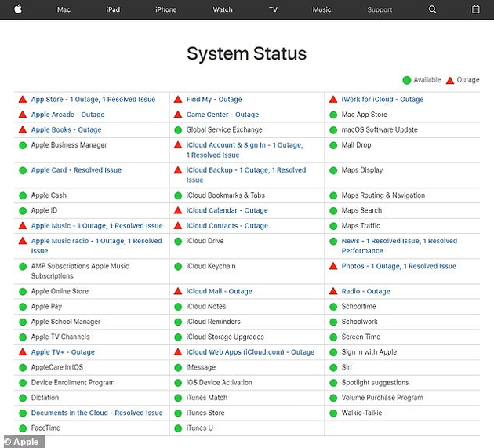The height and width of the screenshot is (448, 494).
Task: Open iCloud Contacts - Outage link
Action: tap(227, 226)
